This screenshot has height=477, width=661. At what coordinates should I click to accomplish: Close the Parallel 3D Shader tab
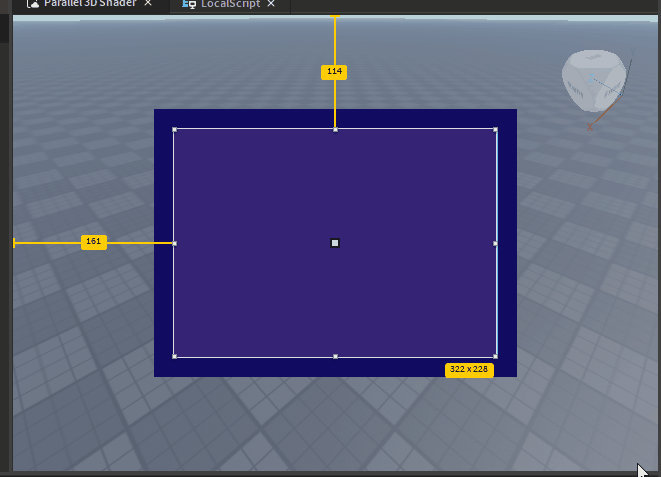click(148, 3)
